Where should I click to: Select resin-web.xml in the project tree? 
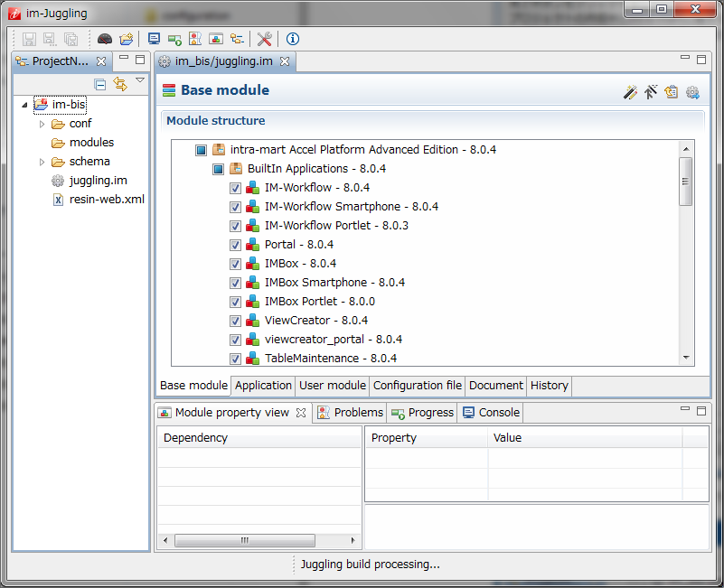tap(107, 200)
